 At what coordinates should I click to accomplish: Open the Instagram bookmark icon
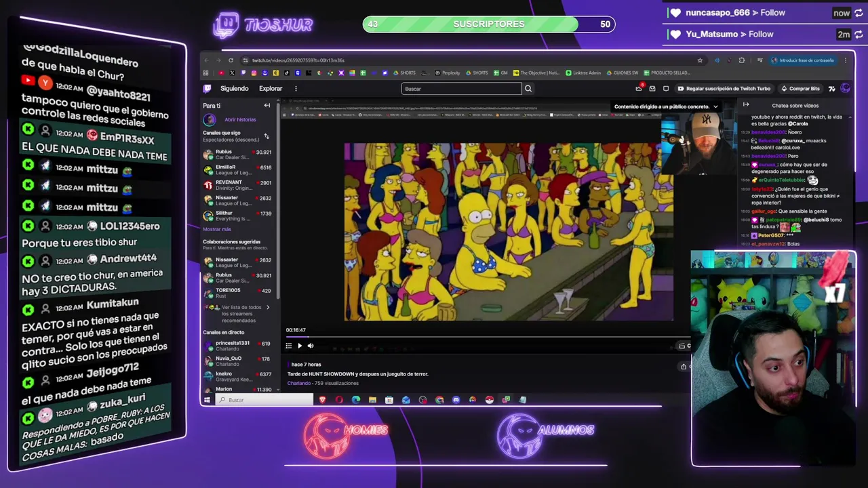(254, 73)
